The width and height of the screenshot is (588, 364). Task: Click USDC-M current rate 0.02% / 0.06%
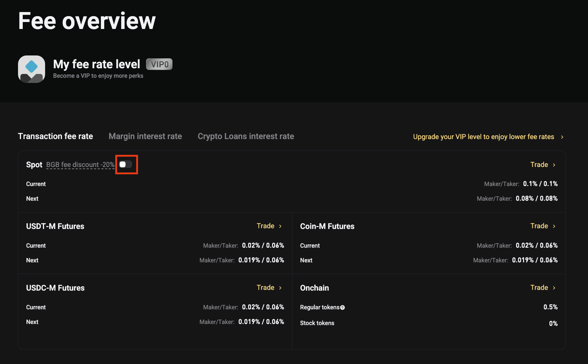tap(263, 307)
